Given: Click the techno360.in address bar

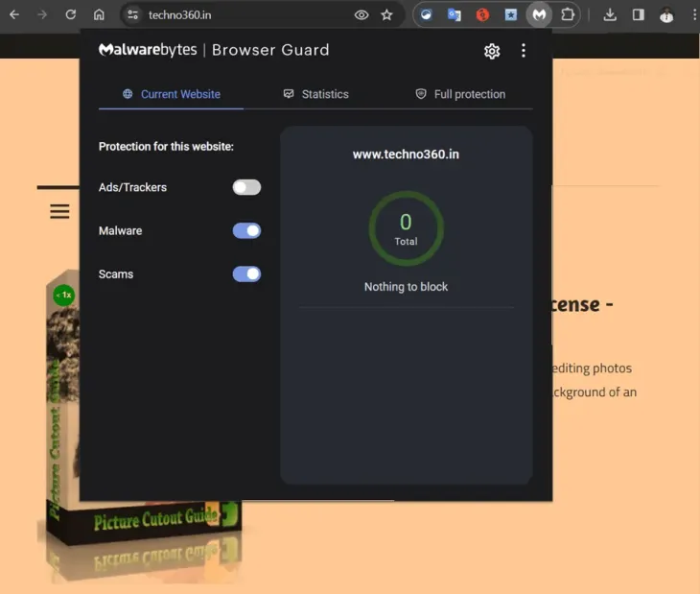Looking at the screenshot, I should [x=240, y=14].
